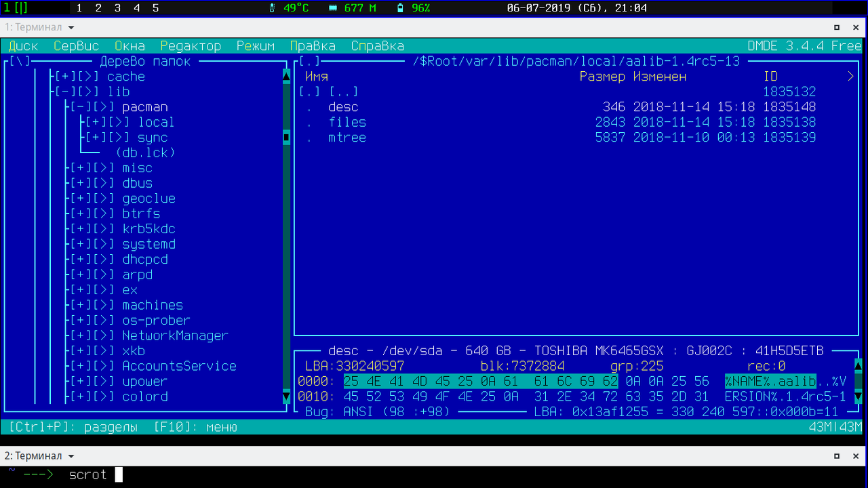Image resolution: width=868 pixels, height=488 pixels.
Task: Click the battery icon in top bar
Action: (x=400, y=8)
